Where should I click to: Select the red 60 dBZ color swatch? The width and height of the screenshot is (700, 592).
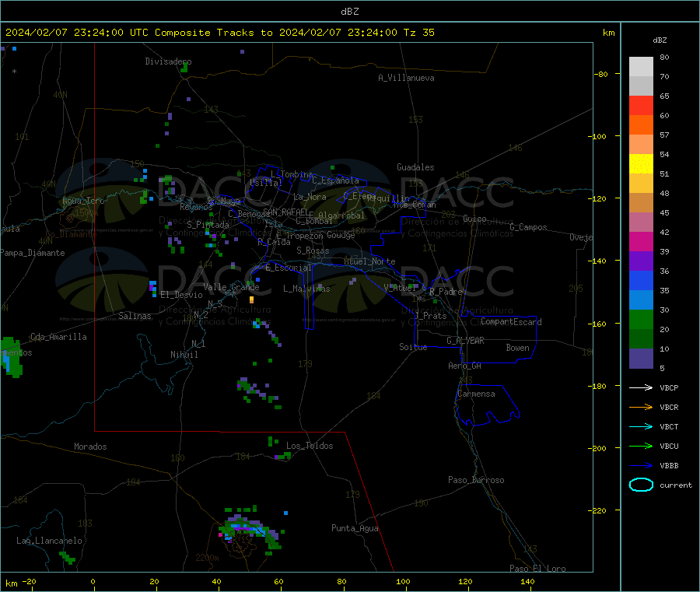(641, 105)
